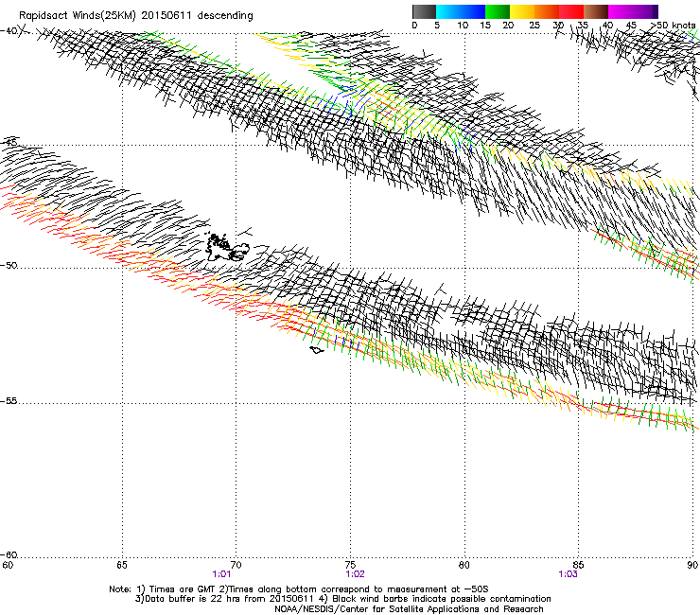Image resolution: width=700 pixels, height=615 pixels.
Task: Click the 'Data buffer is 22 hrs' note
Action: [342, 599]
